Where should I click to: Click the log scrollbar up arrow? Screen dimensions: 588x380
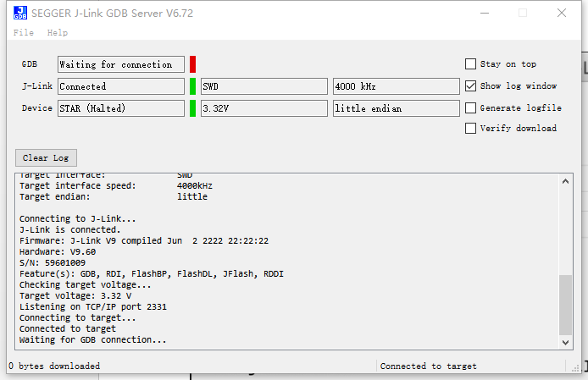pyautogui.click(x=565, y=181)
